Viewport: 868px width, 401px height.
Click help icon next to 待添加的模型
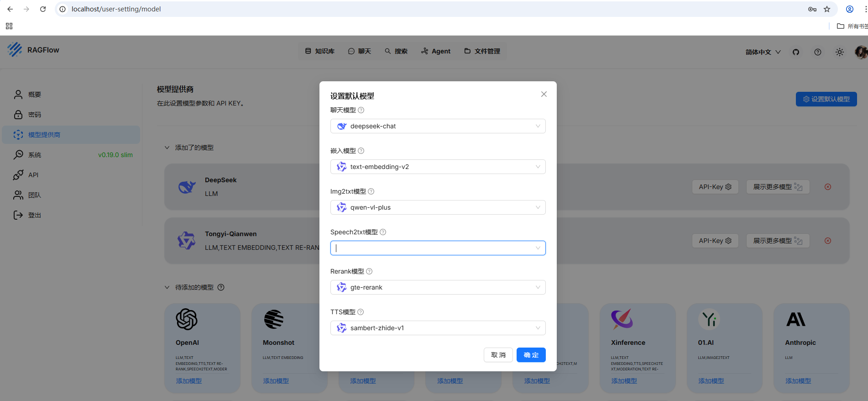click(221, 287)
